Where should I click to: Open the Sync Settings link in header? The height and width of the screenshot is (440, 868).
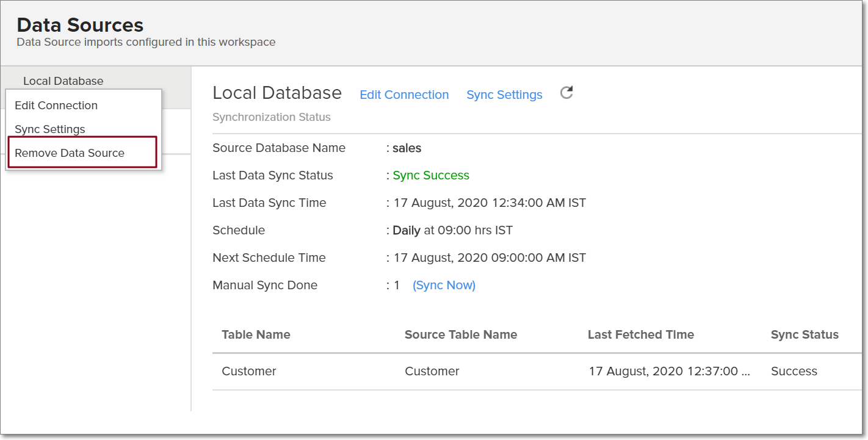tap(504, 95)
